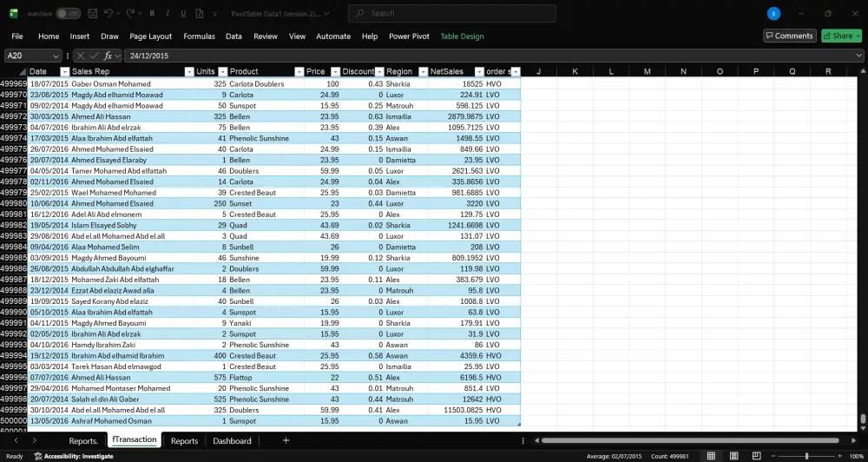This screenshot has width=868, height=462.
Task: Click horizontal scrollbar left arrow
Action: pos(536,440)
